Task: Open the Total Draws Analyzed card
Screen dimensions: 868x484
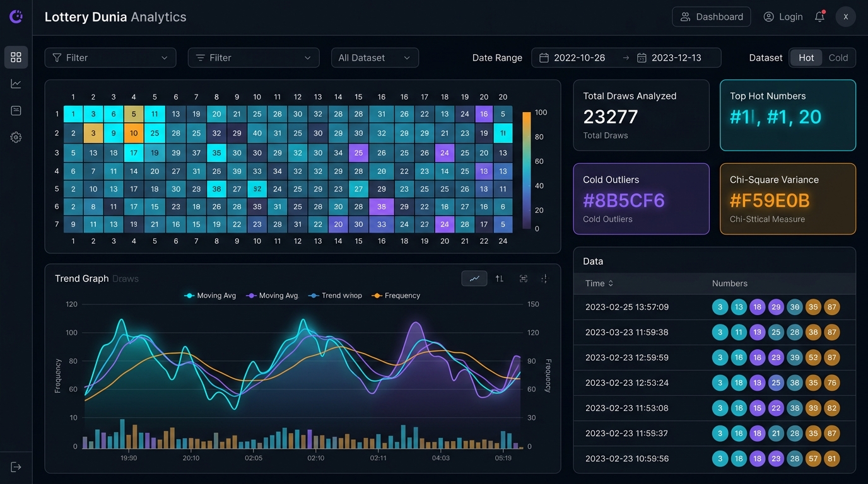Action: point(641,115)
